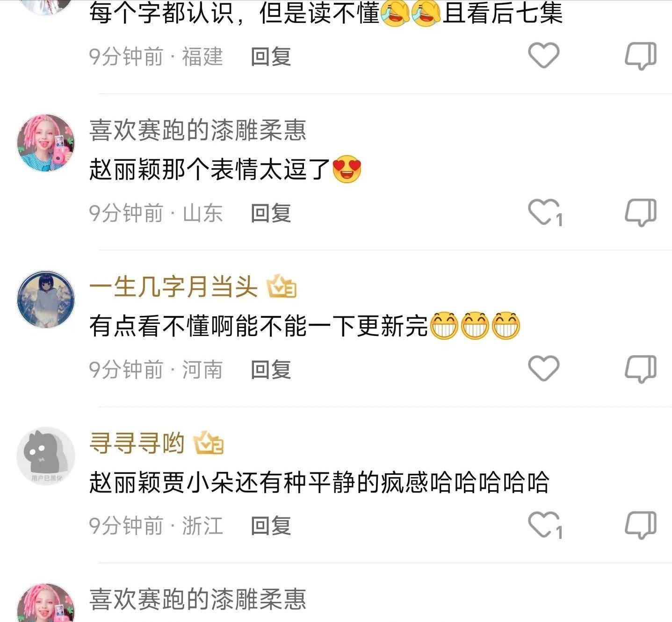
Task: Dislike the 浙江 comment
Action: coord(641,525)
